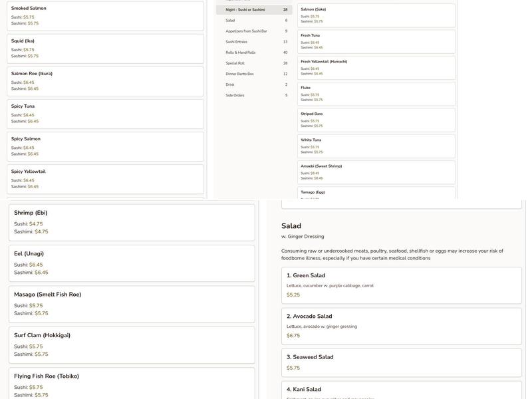Screen dimensions: 532x399
Task: Go to Sushi Entrées category
Action: coord(254,42)
